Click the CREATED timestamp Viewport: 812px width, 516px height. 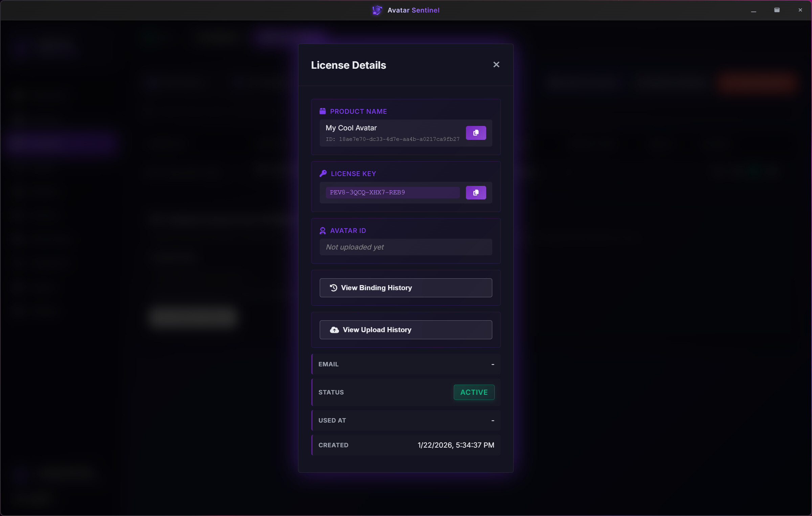(x=455, y=445)
